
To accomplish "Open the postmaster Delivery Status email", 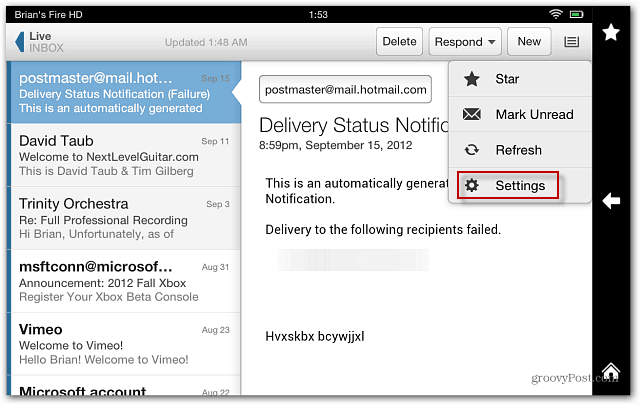I will coord(124,93).
